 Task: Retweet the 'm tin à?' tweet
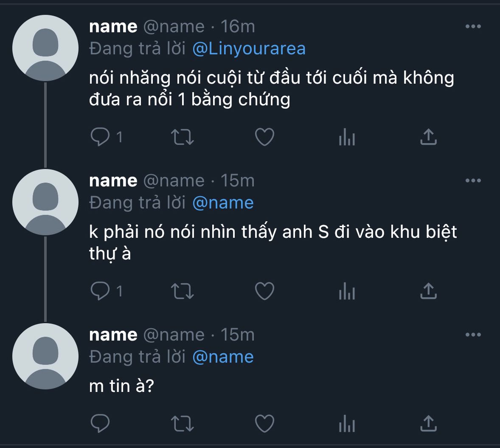[182, 423]
